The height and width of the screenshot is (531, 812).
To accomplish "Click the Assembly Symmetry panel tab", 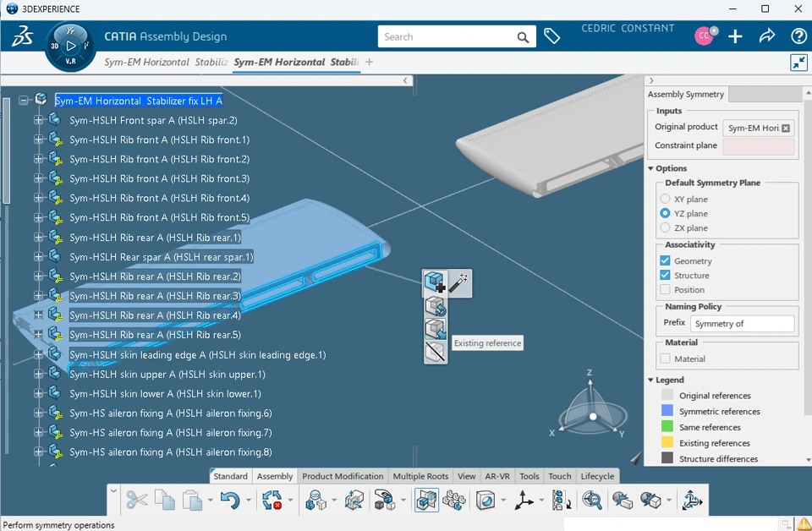I will point(686,94).
